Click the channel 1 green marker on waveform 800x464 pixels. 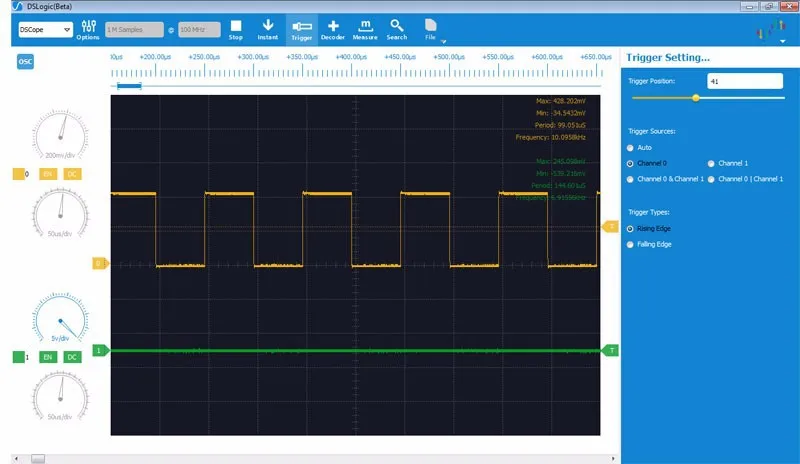click(101, 350)
